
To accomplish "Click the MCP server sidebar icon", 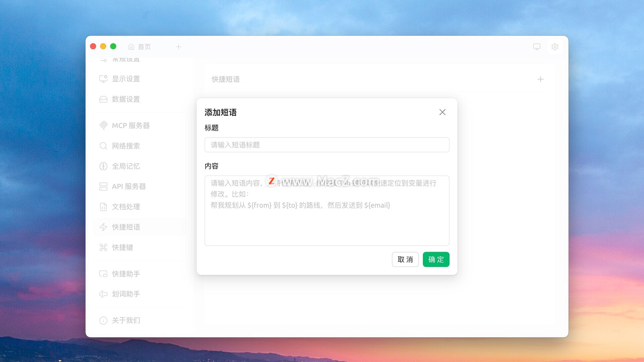I will [x=103, y=125].
